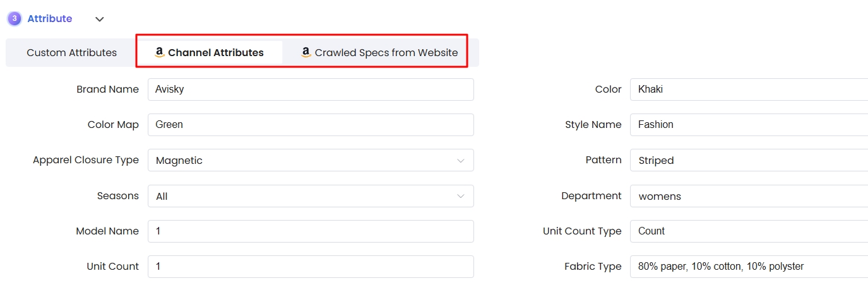Screen dimensions: 868x283
Task: Switch to the Custom Attributes tab
Action: click(x=72, y=52)
